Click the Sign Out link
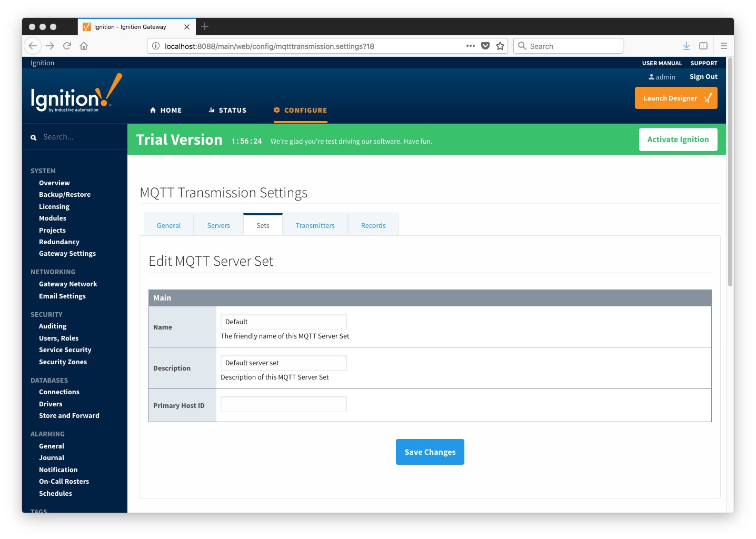 [703, 77]
